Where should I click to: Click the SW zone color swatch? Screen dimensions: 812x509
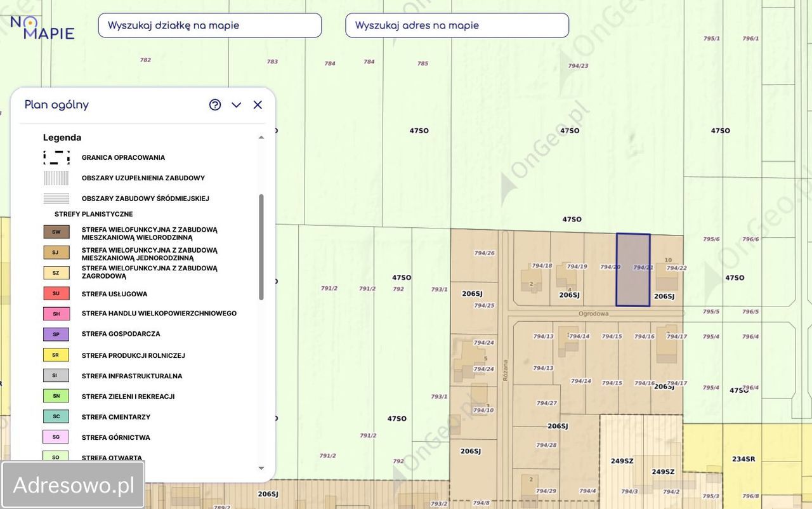tap(56, 232)
